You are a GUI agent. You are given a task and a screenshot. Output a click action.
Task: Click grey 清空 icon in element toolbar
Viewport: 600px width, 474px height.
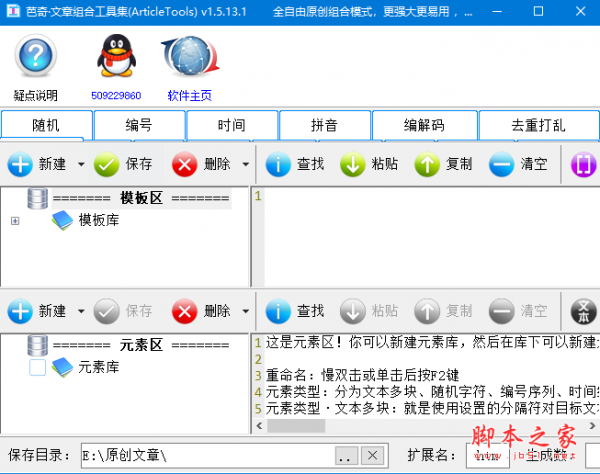[x=501, y=311]
